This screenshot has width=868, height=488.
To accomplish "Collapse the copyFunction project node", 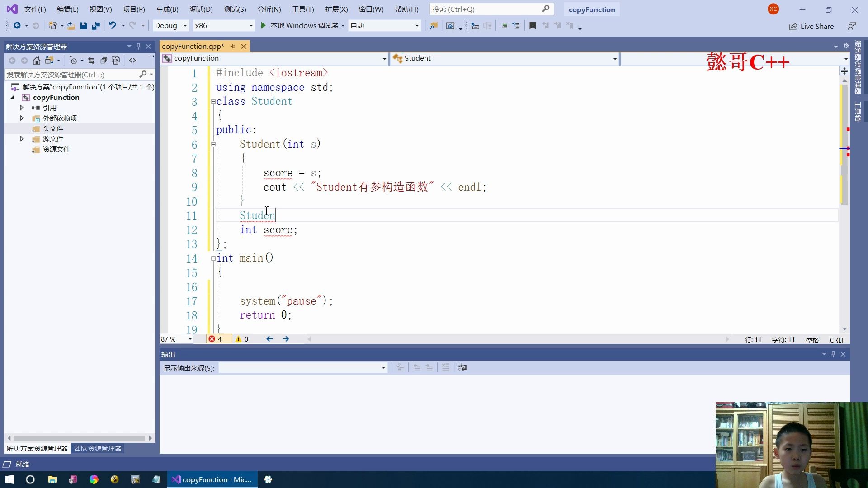I will (x=11, y=97).
